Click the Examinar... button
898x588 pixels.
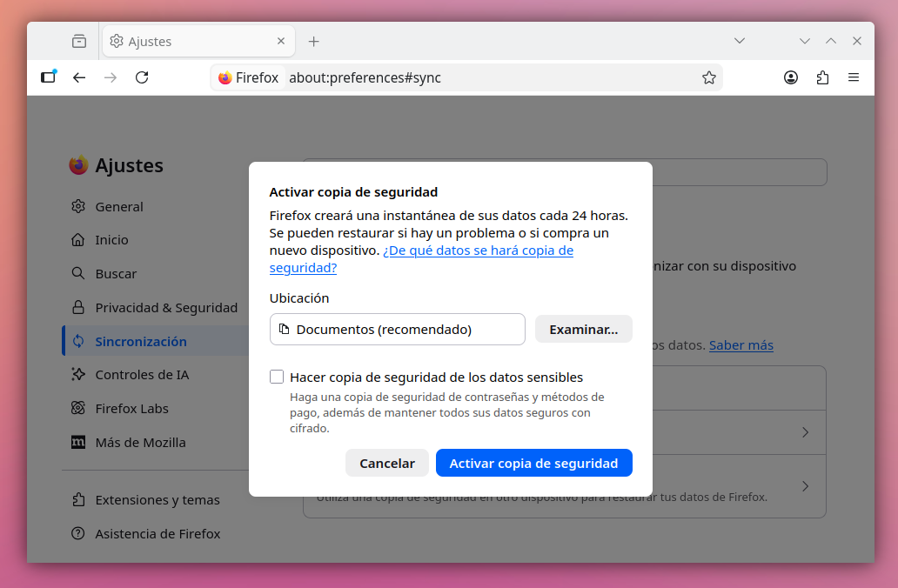click(x=584, y=329)
